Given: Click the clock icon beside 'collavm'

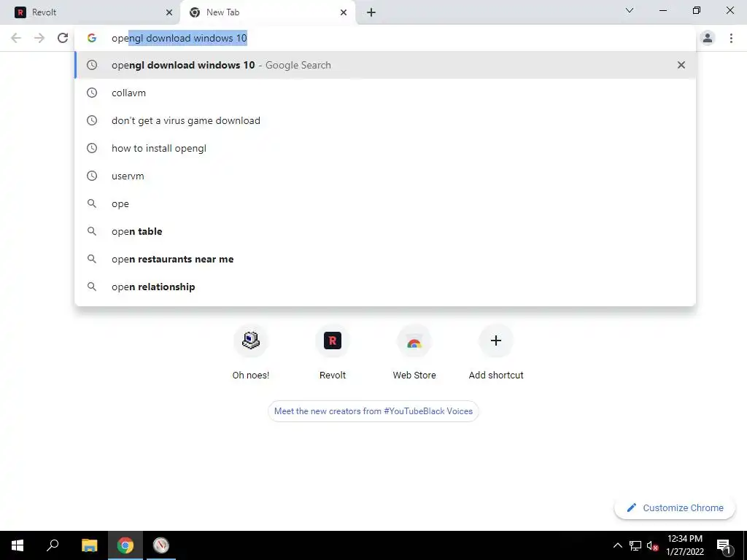Looking at the screenshot, I should tap(92, 93).
